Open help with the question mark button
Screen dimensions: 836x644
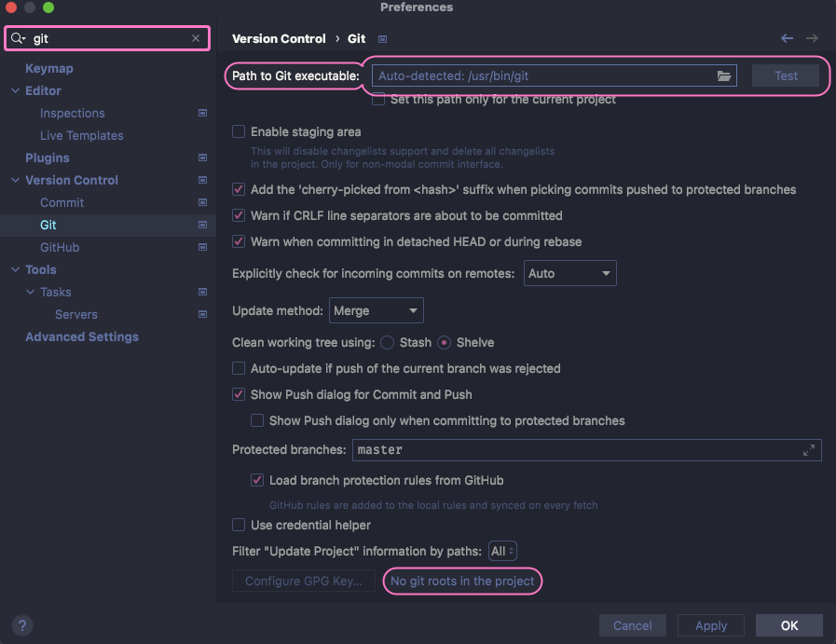(x=22, y=625)
